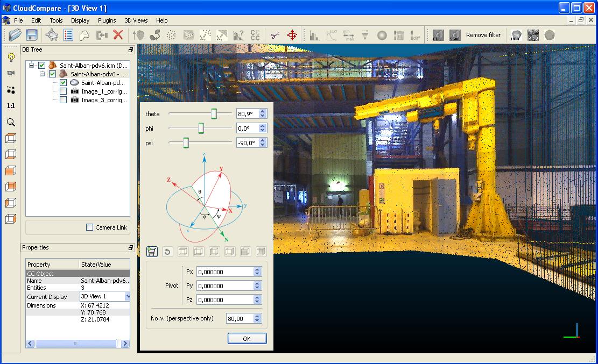
Task: Open the Plugins menu
Action: 107,20
